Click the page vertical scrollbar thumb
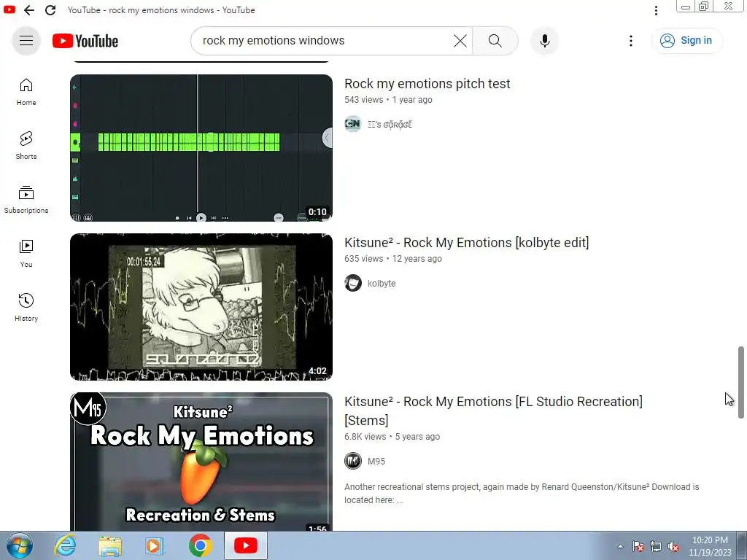 tap(741, 382)
